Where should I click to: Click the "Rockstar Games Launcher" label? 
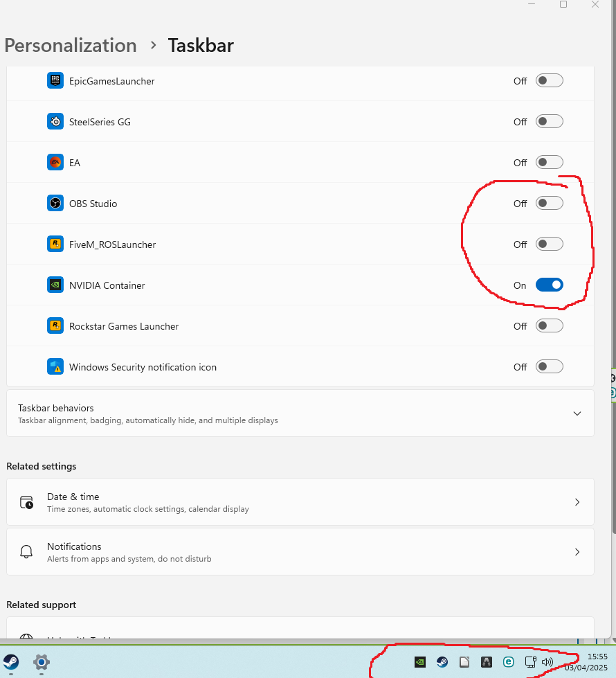pyautogui.click(x=124, y=326)
